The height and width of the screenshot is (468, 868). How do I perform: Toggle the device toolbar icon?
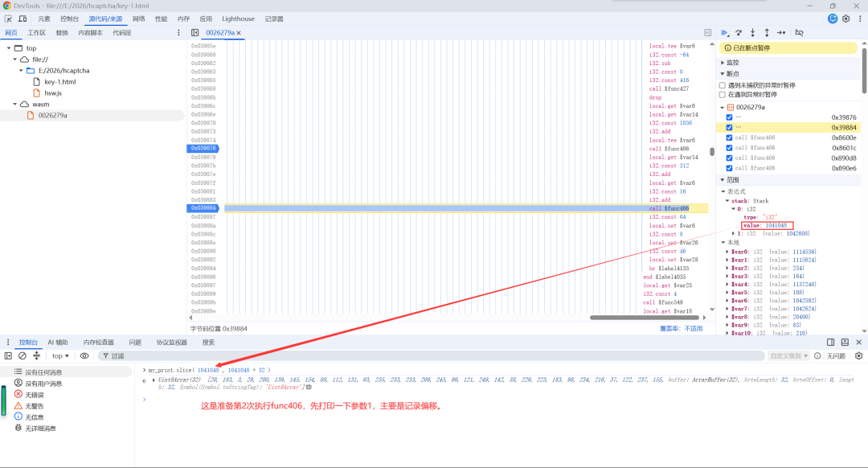click(23, 18)
